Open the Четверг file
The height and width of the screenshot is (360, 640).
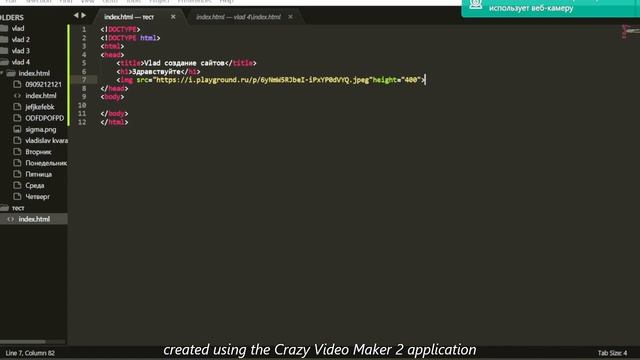coord(38,197)
